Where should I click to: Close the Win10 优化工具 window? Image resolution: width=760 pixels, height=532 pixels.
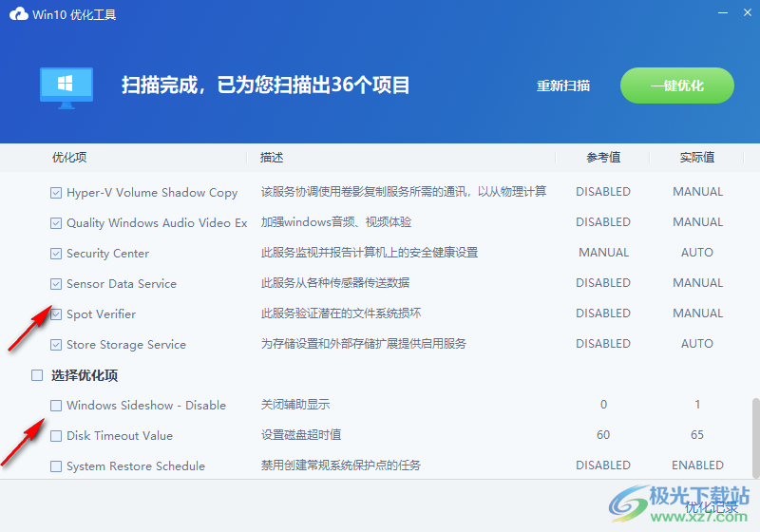(748, 13)
